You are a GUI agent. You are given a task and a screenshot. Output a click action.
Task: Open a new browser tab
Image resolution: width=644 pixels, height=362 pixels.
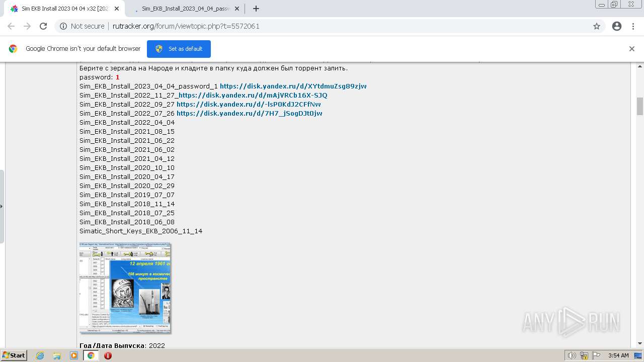(256, 9)
